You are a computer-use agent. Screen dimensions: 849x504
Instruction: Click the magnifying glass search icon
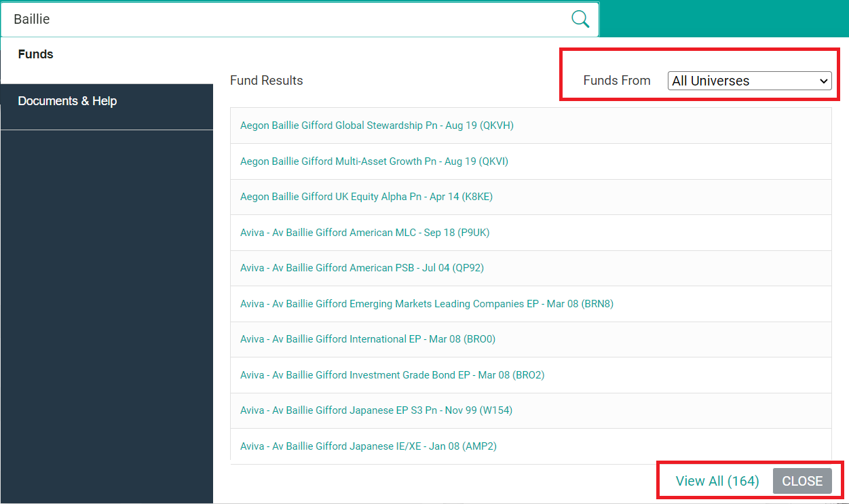tap(580, 19)
